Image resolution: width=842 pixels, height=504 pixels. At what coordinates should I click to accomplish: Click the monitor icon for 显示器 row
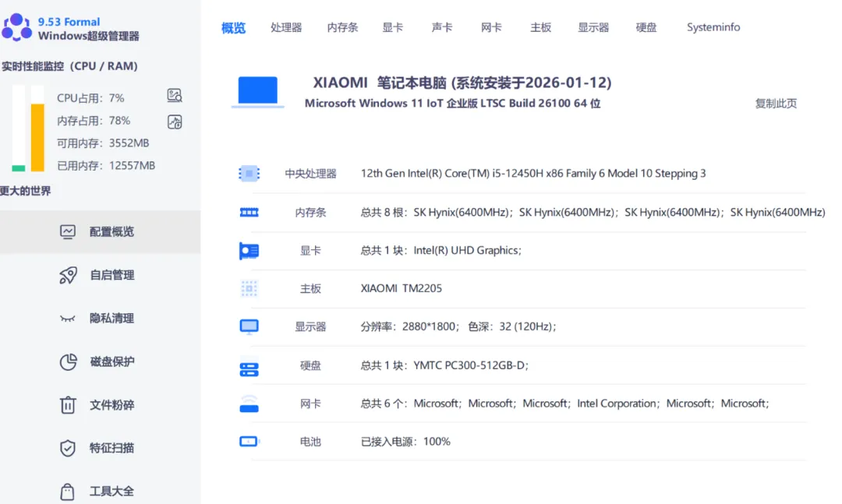click(249, 327)
